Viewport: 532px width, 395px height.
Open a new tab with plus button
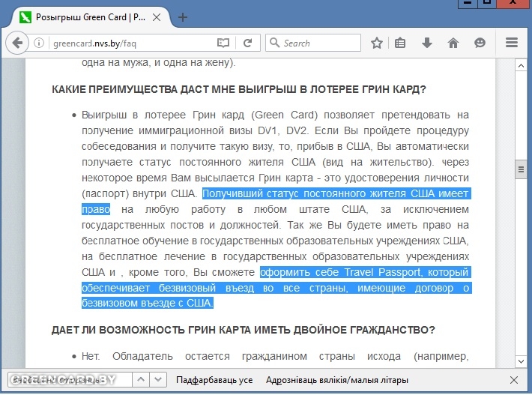pos(183,17)
